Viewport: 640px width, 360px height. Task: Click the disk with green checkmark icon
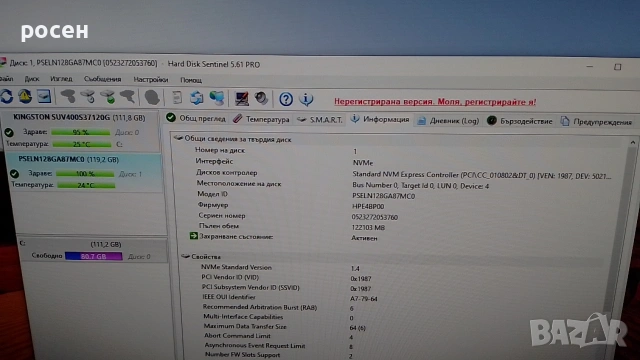pos(108,97)
